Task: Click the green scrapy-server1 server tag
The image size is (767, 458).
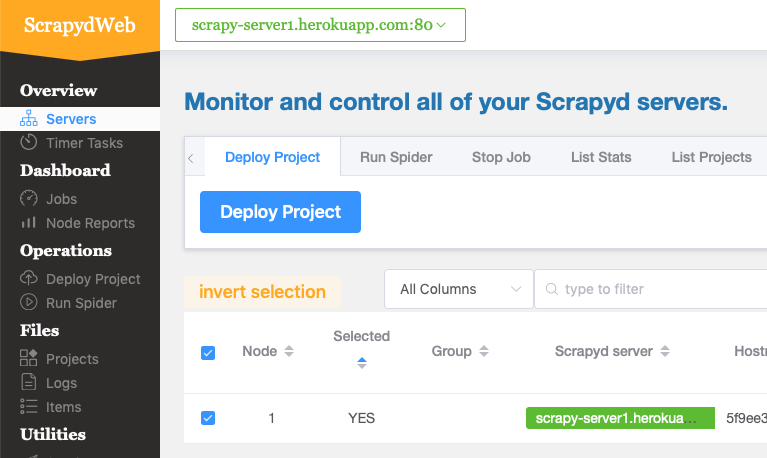Action: tap(620, 418)
